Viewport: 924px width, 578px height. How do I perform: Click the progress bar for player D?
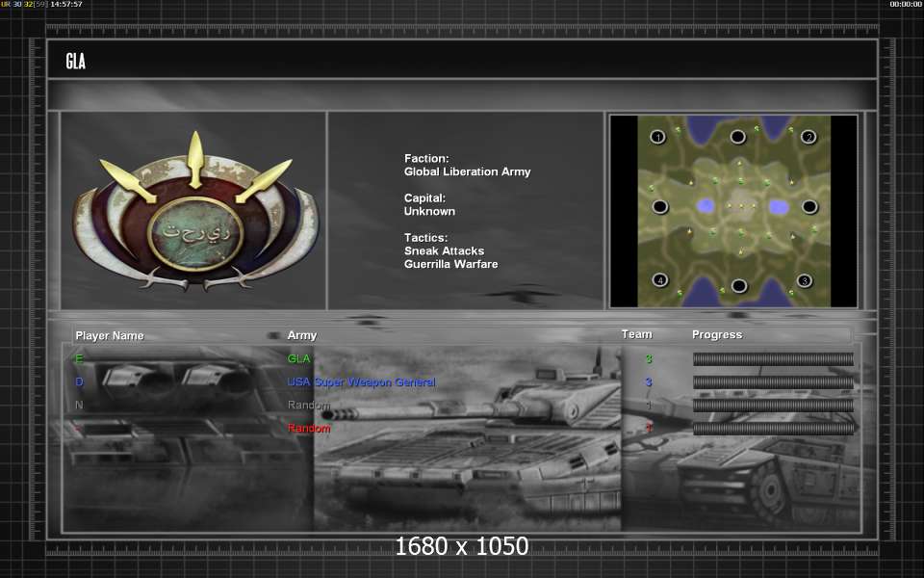tap(773, 382)
